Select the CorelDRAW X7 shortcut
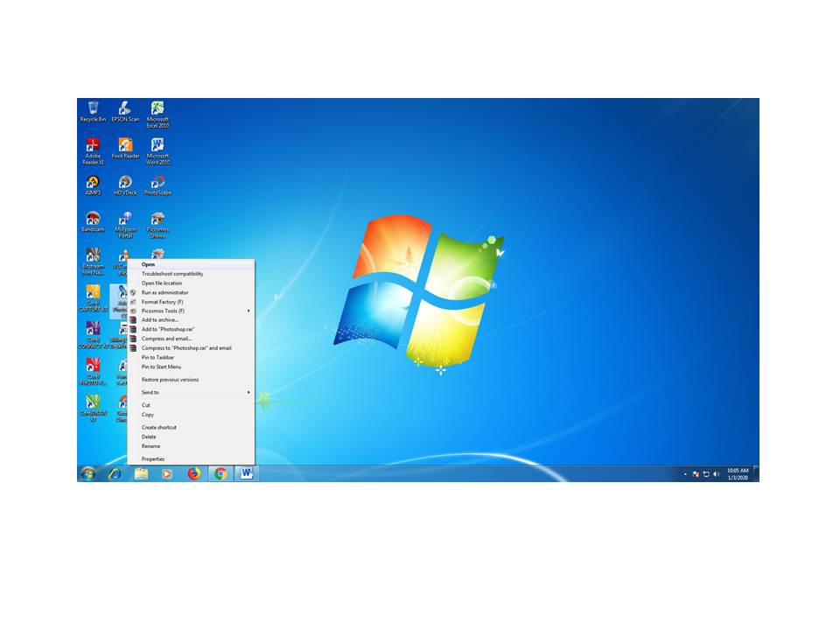The width and height of the screenshot is (840, 630). pyautogui.click(x=94, y=409)
